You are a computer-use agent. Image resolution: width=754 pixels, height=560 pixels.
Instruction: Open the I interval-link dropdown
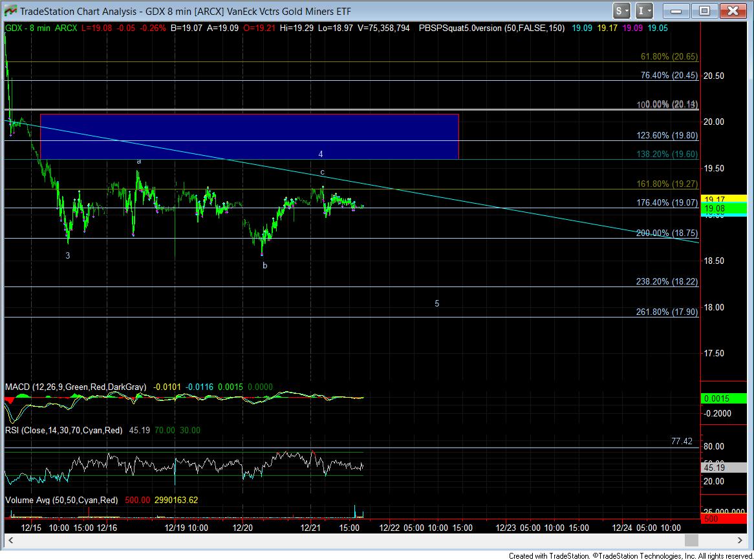click(x=644, y=10)
